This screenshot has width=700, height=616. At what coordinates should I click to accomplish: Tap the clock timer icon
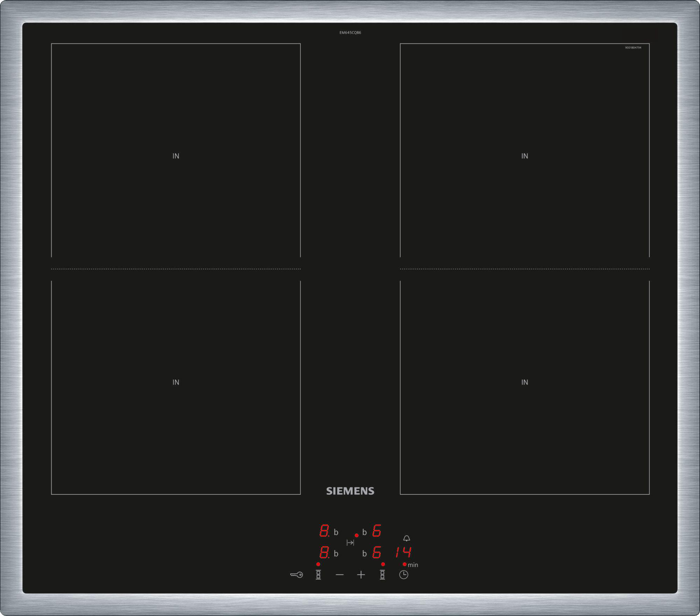click(404, 575)
